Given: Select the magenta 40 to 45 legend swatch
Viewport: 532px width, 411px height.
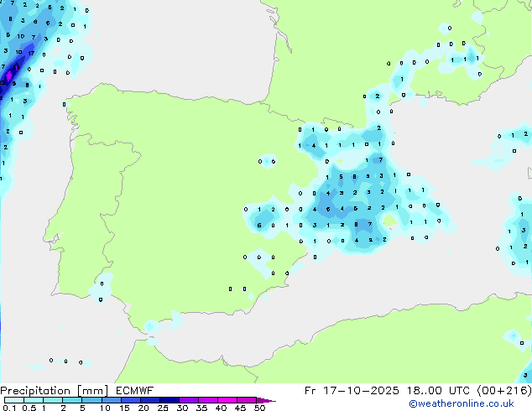Looking at the screenshot, I should (x=227, y=400).
